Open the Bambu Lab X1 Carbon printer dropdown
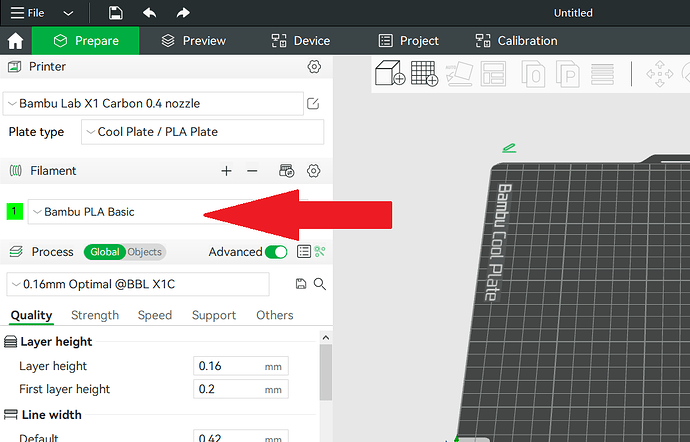The width and height of the screenshot is (690, 442). point(153,103)
